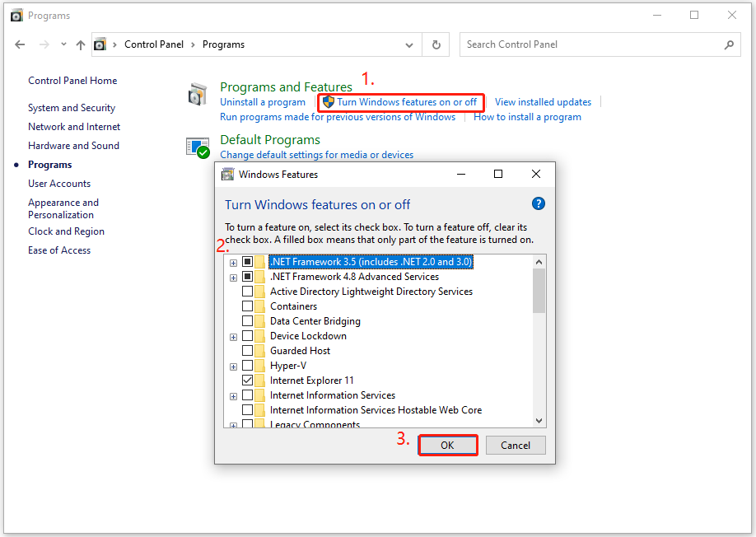Open Ease of Access category
The image size is (756, 537).
coord(59,250)
